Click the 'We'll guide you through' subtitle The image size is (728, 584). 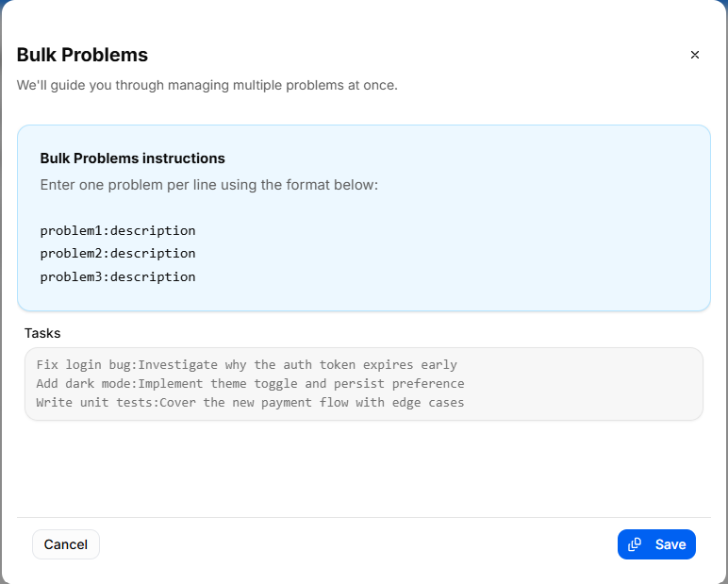point(207,86)
